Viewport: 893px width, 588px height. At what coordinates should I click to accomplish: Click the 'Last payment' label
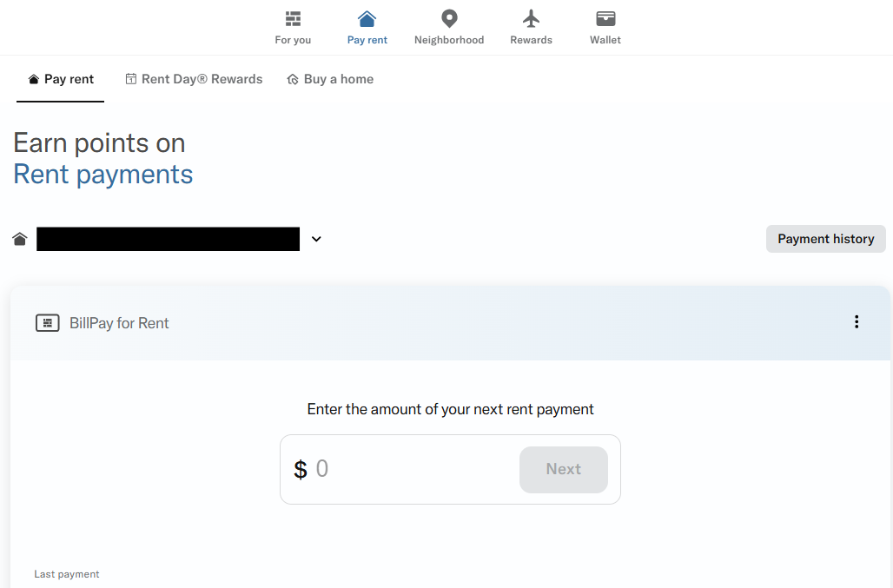(67, 574)
